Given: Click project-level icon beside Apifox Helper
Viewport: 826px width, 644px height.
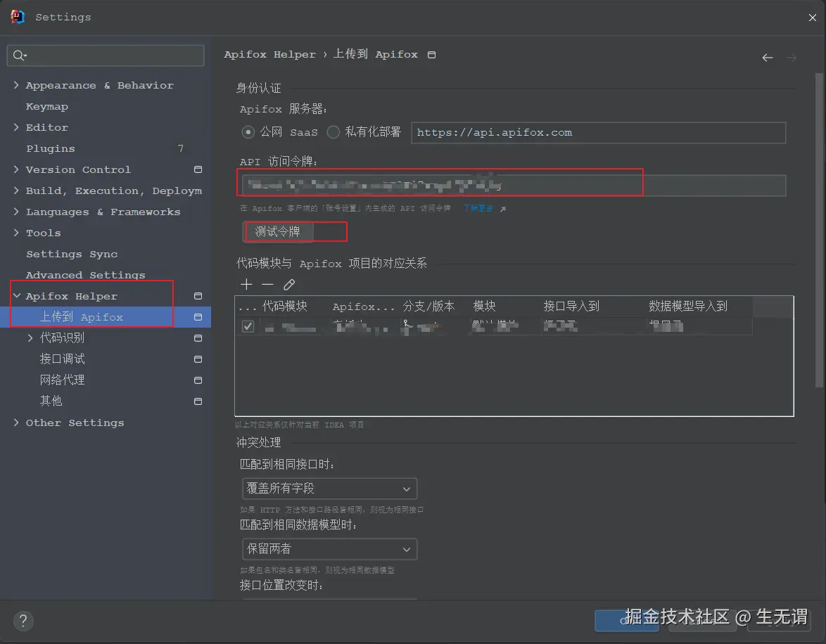Looking at the screenshot, I should click(198, 296).
